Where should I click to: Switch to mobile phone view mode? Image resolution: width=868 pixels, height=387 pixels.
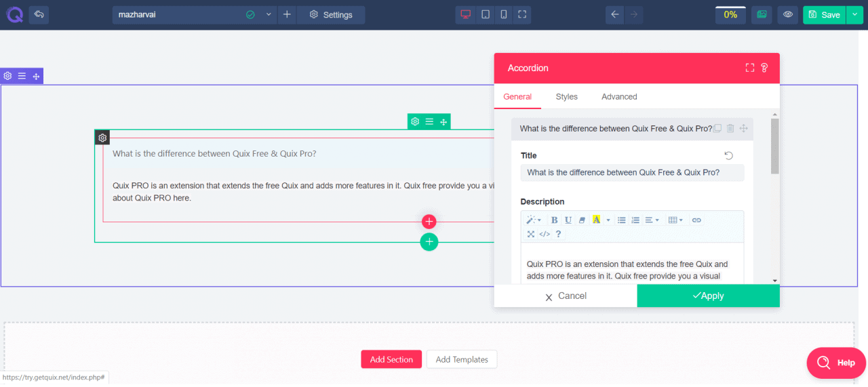(503, 14)
